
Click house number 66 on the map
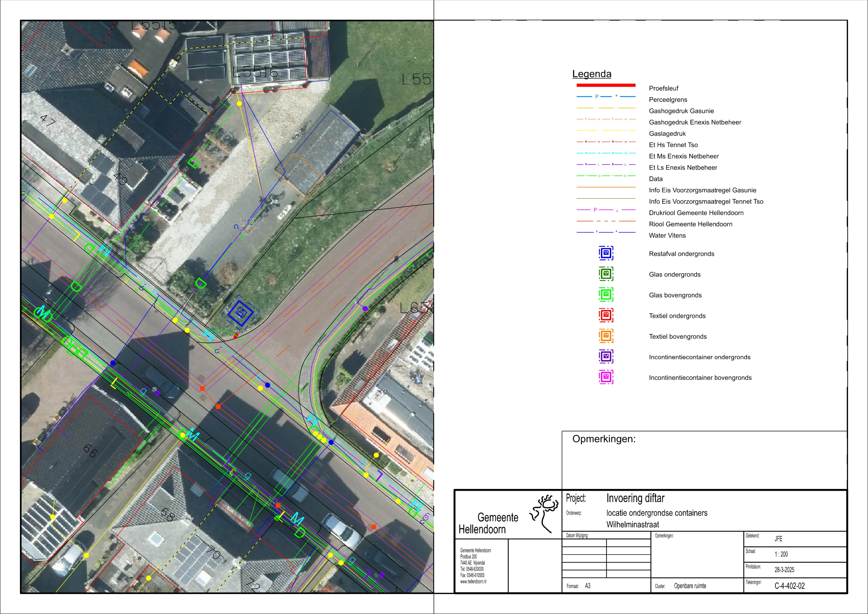[90, 450]
